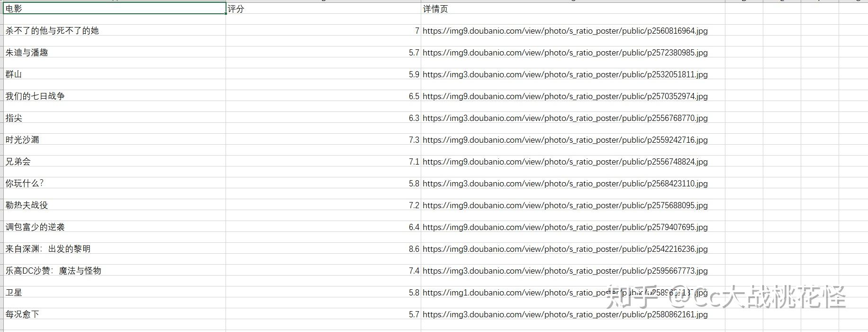
Task: Click the img1.doubanio.com URL in 卫星 row
Action: tap(565, 292)
